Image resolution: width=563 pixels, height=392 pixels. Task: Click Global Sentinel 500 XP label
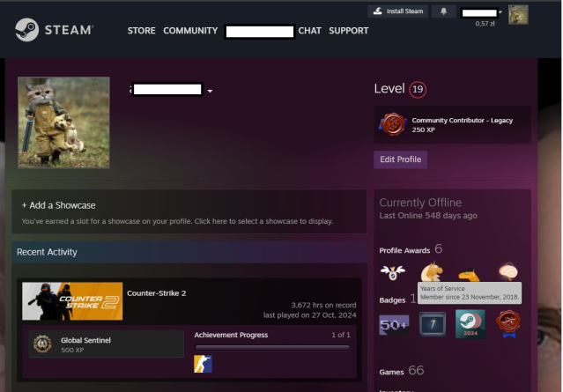click(85, 344)
